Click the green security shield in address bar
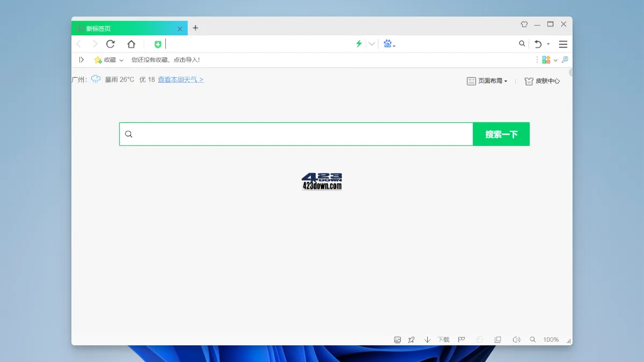Screen dimensions: 644x362 pyautogui.click(x=157, y=44)
